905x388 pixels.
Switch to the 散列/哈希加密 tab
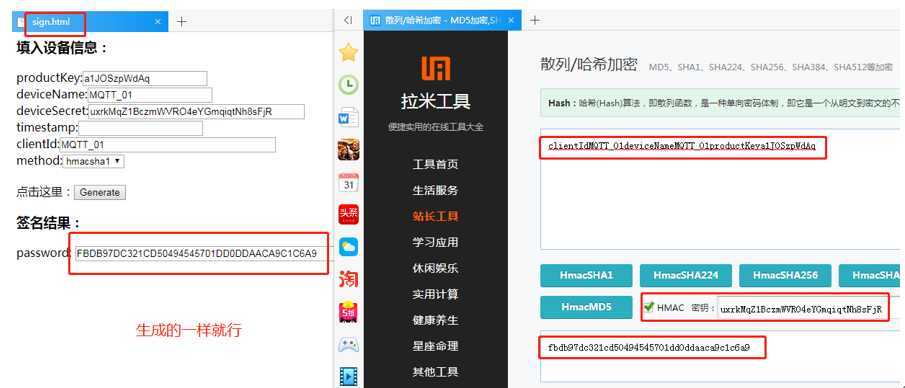[443, 21]
